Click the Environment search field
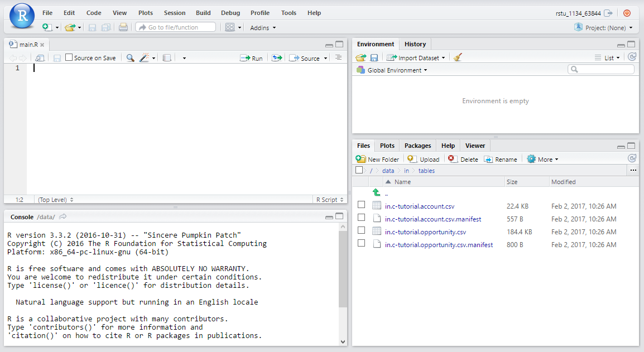The width and height of the screenshot is (644, 352). click(x=601, y=69)
